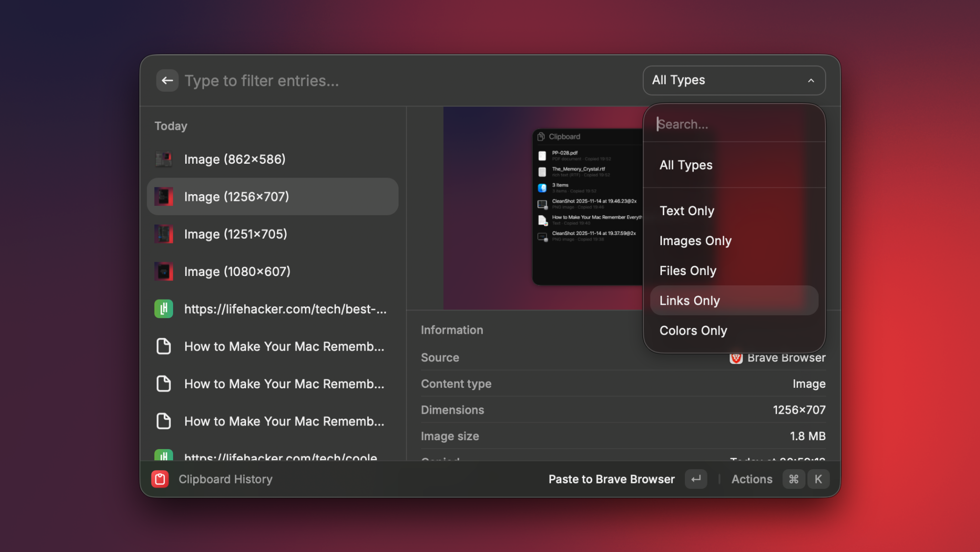Select the Text Only filter
This screenshot has height=552, width=980.
click(686, 210)
